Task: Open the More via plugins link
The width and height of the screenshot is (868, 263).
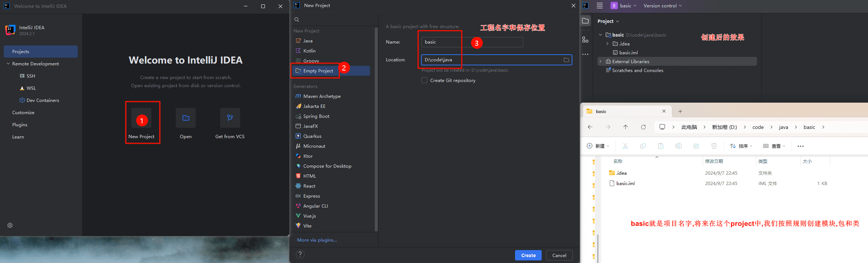Action: (317, 240)
